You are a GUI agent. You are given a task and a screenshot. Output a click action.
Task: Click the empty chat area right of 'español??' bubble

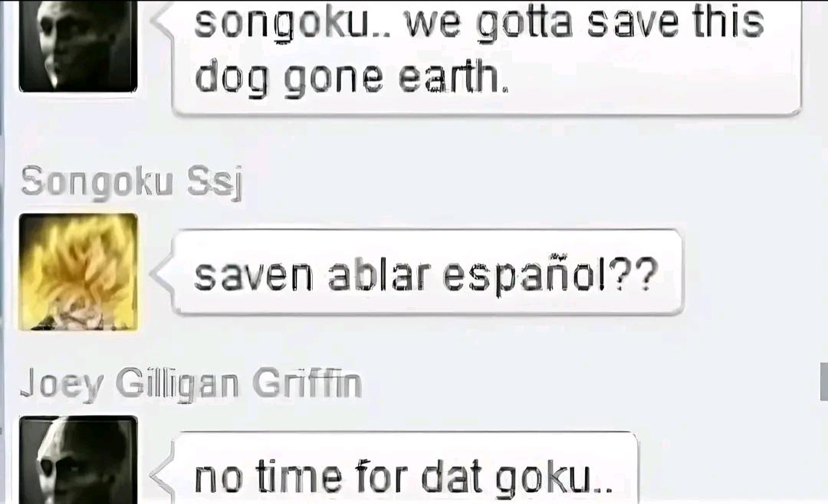pyautogui.click(x=750, y=273)
